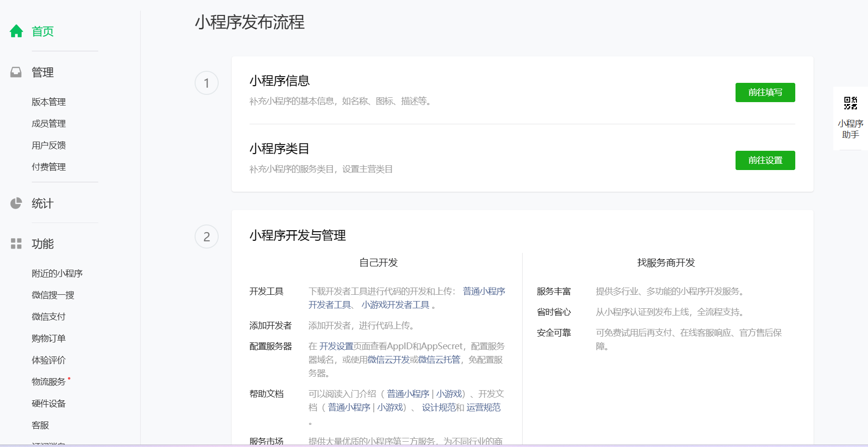Screen dimensions: 868x447
Task: Open 客服 in the sidebar
Action: pos(40,425)
